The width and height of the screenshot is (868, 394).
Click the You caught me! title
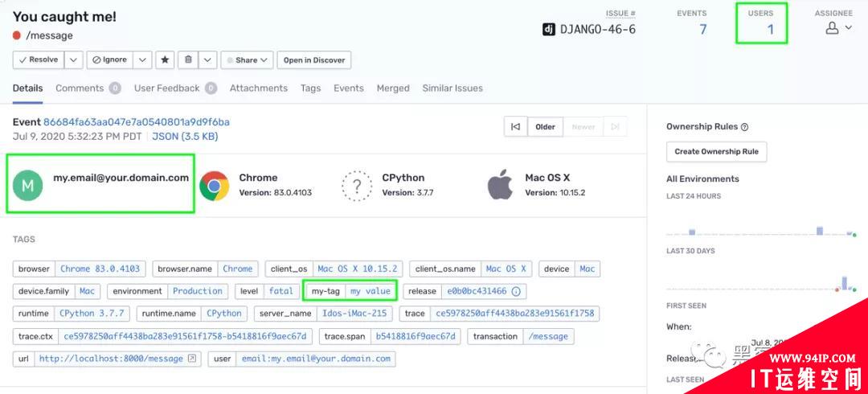point(65,17)
